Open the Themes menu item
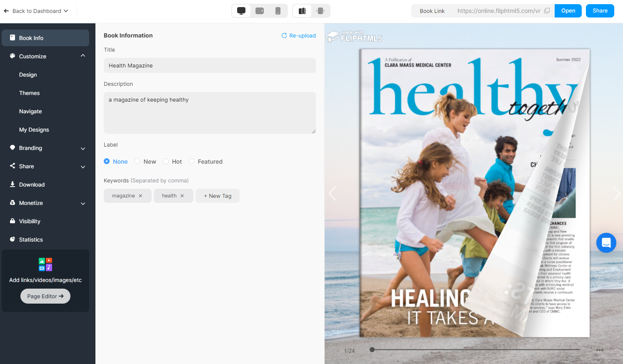The image size is (623, 364). 30,93
